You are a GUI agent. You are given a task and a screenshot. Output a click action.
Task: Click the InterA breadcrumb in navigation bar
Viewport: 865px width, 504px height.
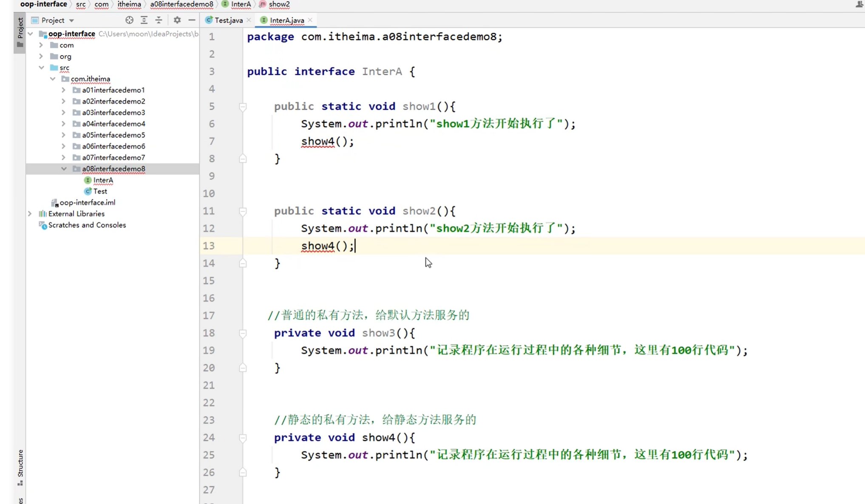(241, 4)
